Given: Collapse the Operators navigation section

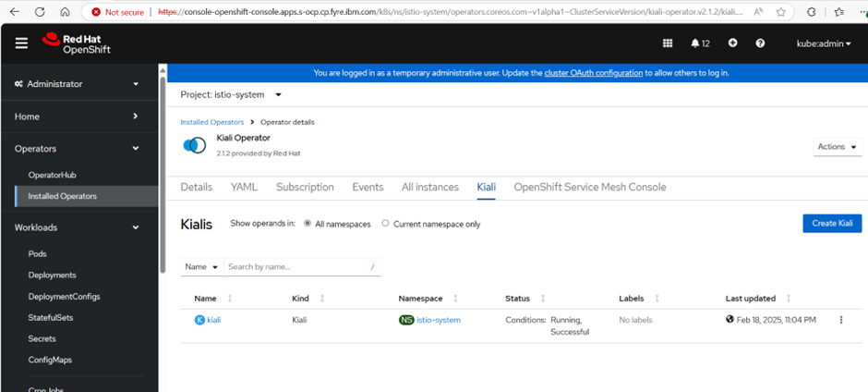Looking at the screenshot, I should pos(77,149).
